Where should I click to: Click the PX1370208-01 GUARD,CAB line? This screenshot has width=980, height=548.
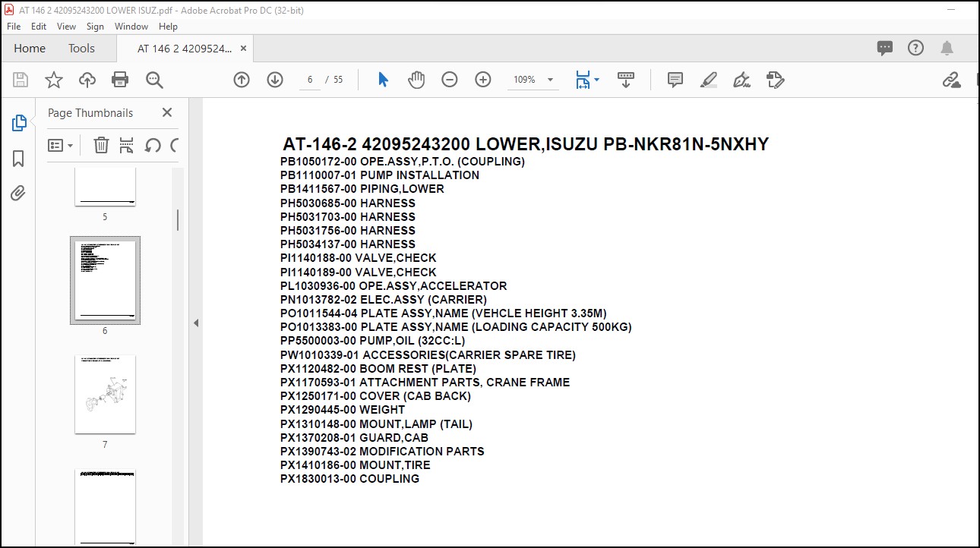pos(354,438)
